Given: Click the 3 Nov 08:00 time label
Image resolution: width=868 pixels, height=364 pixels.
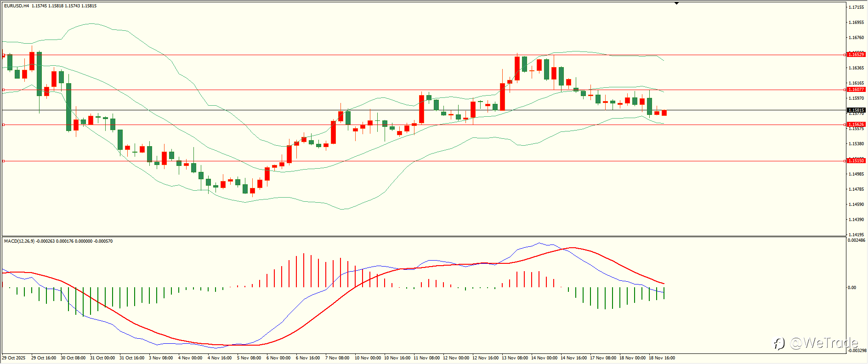Looking at the screenshot, I should point(161,358).
